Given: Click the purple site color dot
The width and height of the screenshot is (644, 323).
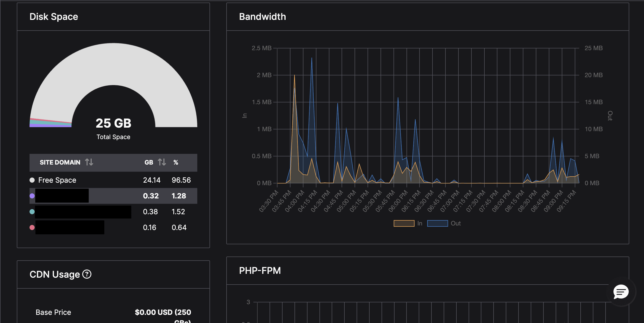Looking at the screenshot, I should (x=32, y=196).
